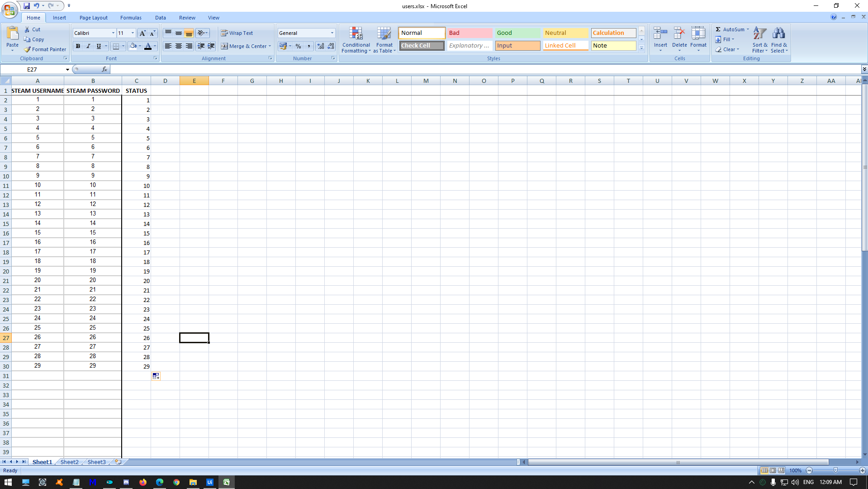Switch to the Insert ribbon tab
Image resolution: width=868 pixels, height=489 pixels.
click(59, 18)
